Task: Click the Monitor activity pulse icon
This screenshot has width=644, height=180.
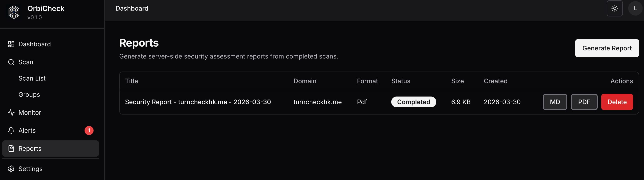Action: tap(11, 113)
